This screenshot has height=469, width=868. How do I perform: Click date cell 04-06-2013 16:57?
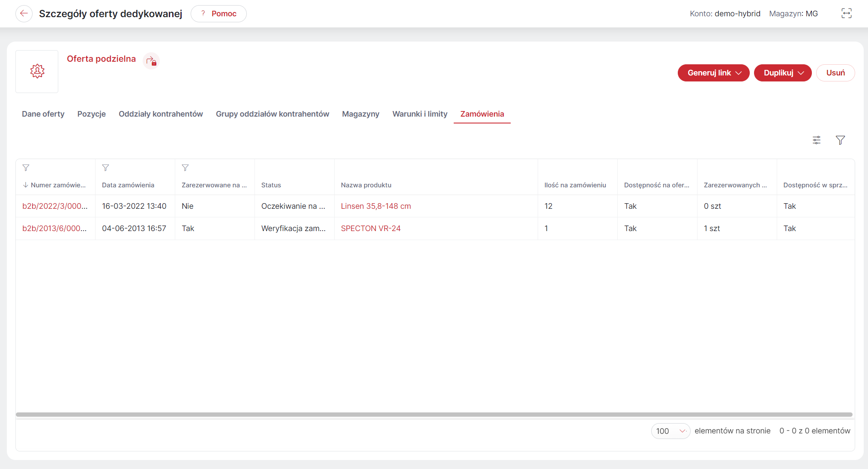point(134,228)
